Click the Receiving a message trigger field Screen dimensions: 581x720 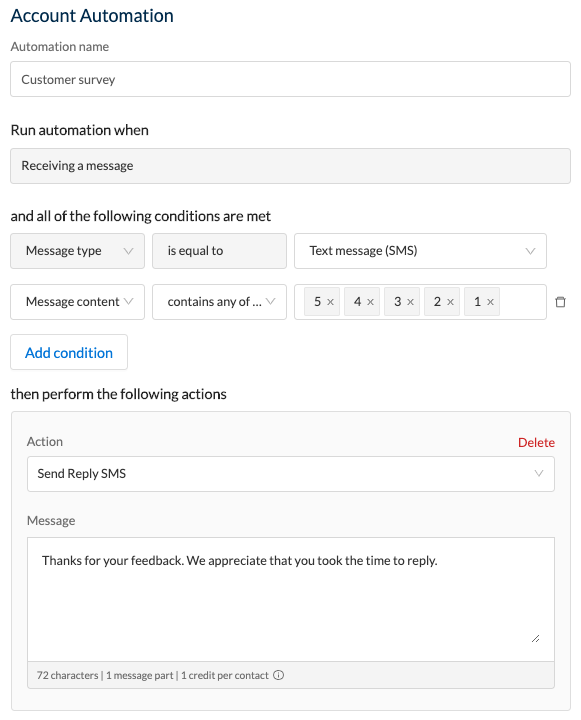point(290,166)
